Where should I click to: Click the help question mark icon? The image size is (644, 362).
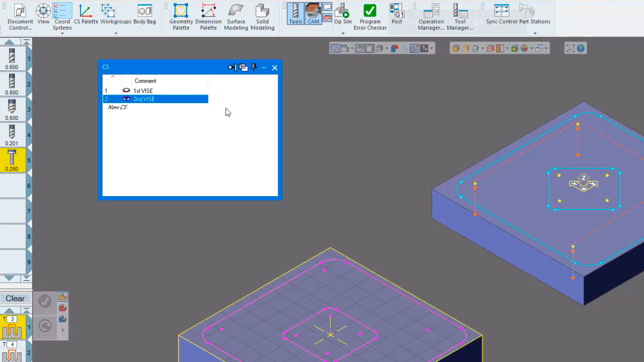click(x=581, y=48)
